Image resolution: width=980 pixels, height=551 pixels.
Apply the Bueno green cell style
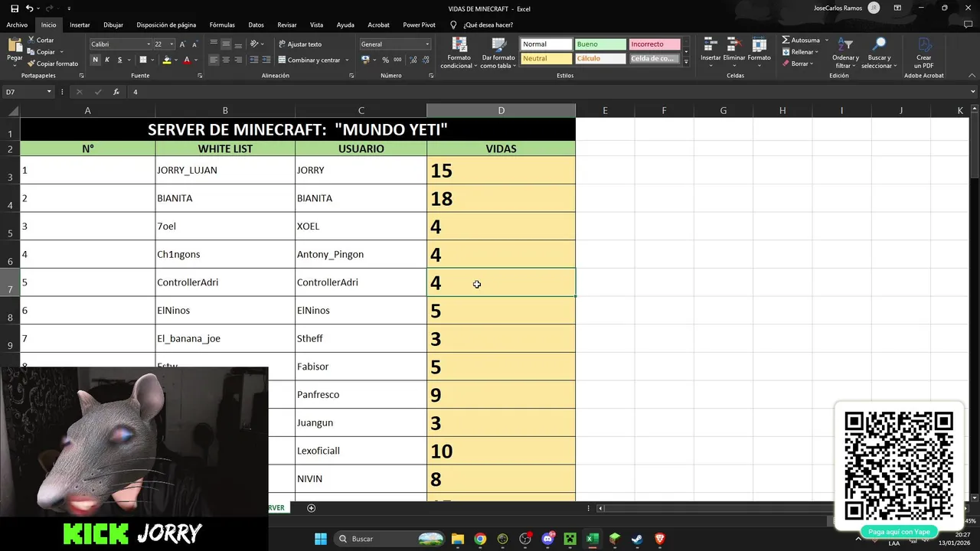(x=600, y=44)
